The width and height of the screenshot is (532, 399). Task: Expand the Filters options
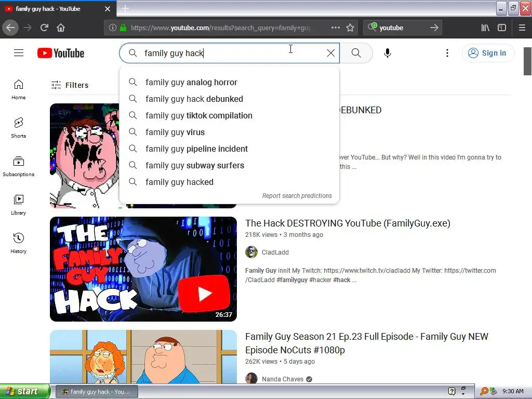pos(70,85)
